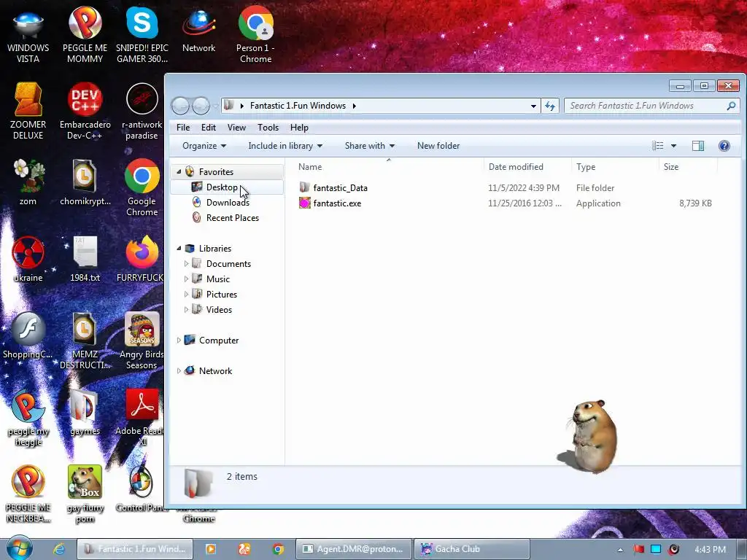Screen dimensions: 747x560
Task: Select the ShoppingC... Flash desktop icon
Action: (28, 335)
